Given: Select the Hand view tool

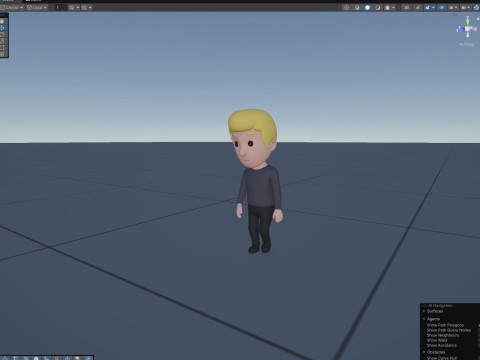Looking at the screenshot, I should [3, 21].
